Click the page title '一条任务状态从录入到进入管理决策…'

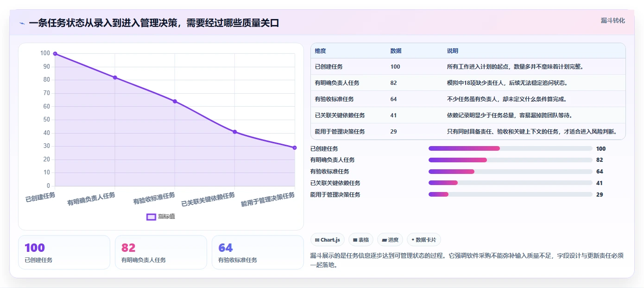pos(154,23)
